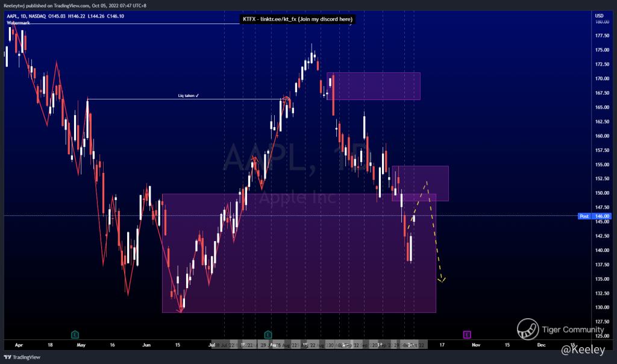The height and width of the screenshot is (364, 617).
Task: Click the 125.00 price axis label
Action: 602,336
